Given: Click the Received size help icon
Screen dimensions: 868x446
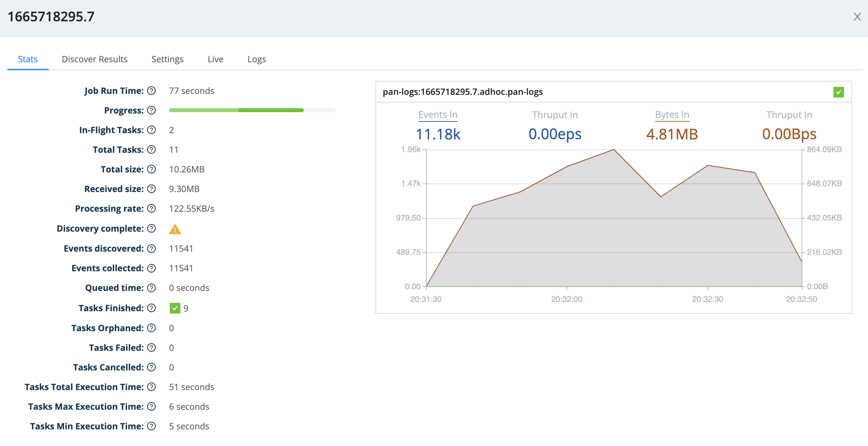Looking at the screenshot, I should (x=152, y=189).
